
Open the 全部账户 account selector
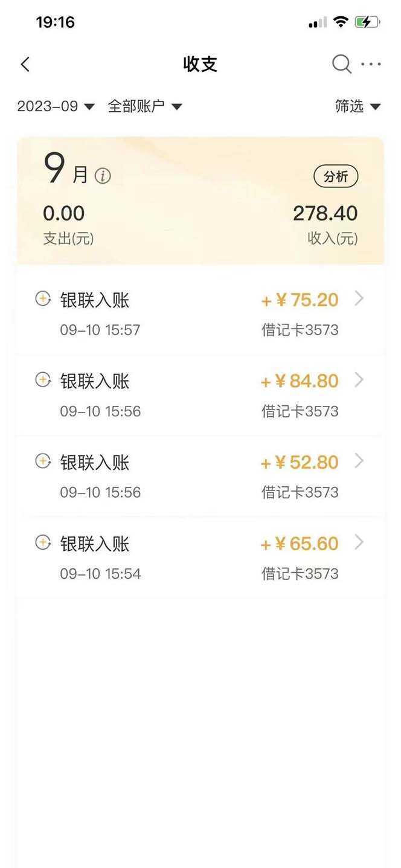tap(143, 106)
